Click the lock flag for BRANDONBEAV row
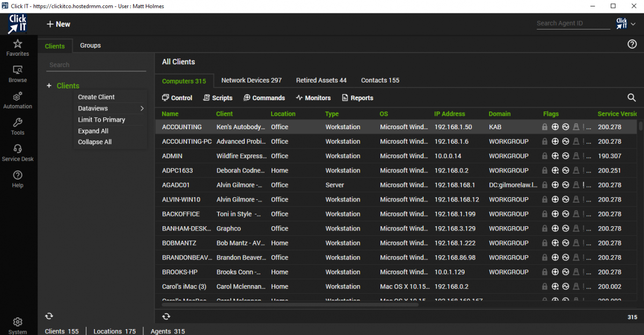The height and width of the screenshot is (335, 644). [x=545, y=257]
